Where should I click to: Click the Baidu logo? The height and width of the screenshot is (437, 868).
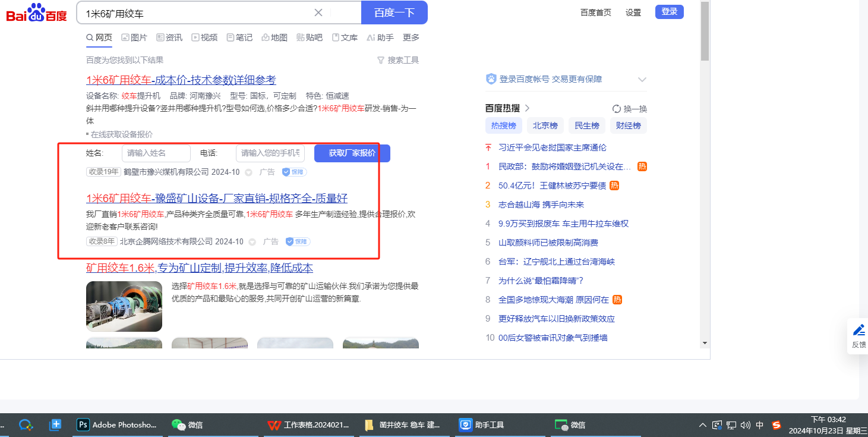(37, 12)
